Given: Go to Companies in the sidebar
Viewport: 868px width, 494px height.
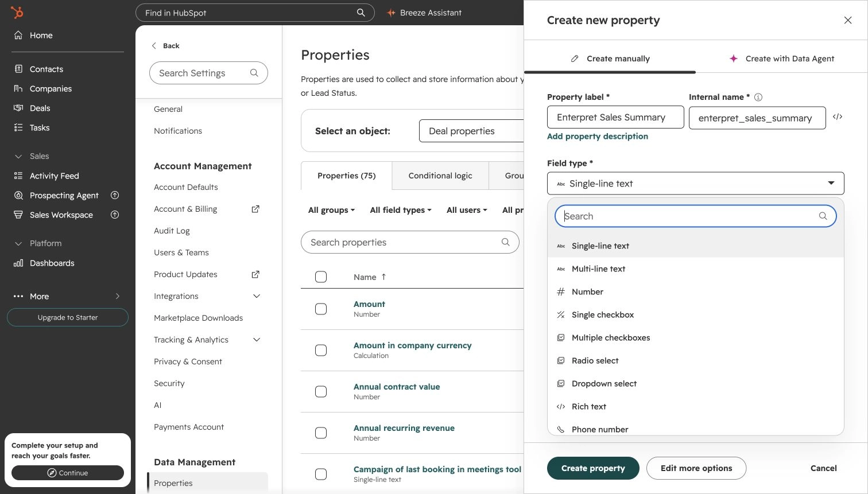Looking at the screenshot, I should point(43,88).
